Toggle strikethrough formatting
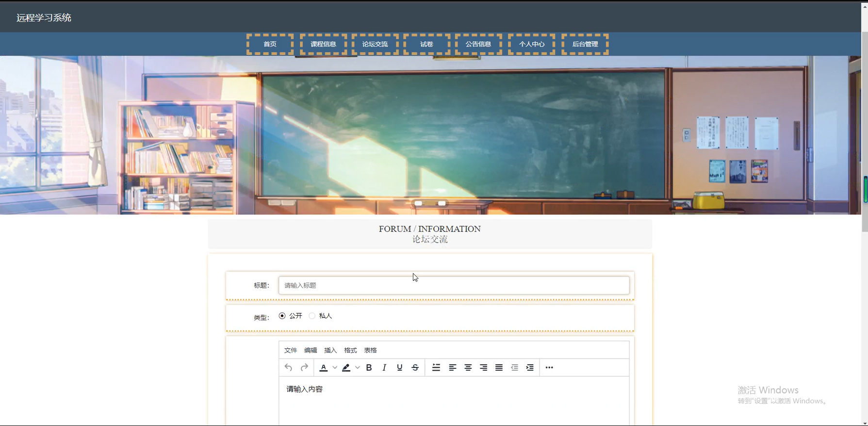The width and height of the screenshot is (868, 426). pyautogui.click(x=415, y=367)
